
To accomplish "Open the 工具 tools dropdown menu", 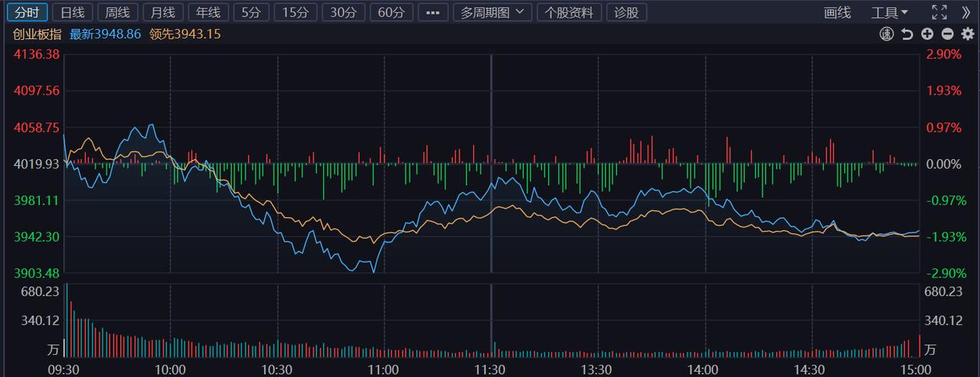I will [890, 12].
